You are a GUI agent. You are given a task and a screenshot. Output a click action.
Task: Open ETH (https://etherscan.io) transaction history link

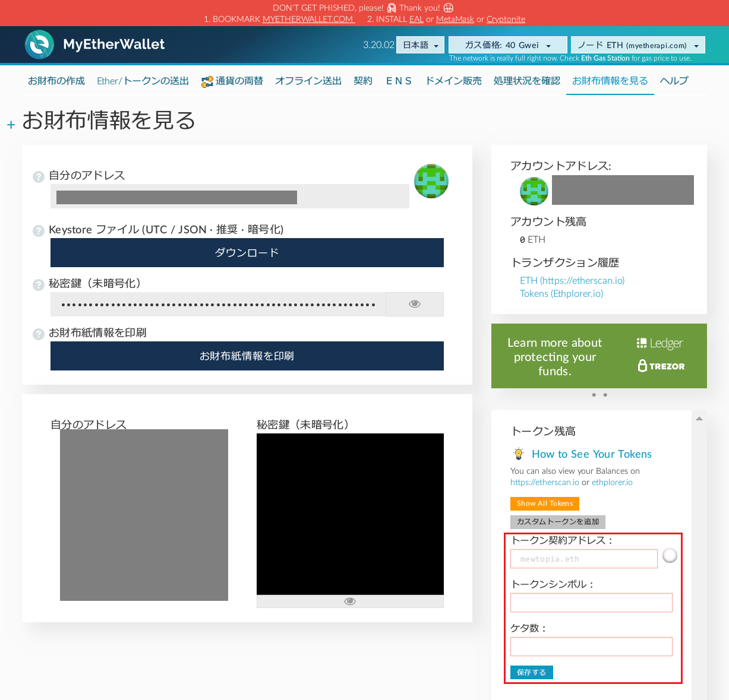(x=572, y=280)
